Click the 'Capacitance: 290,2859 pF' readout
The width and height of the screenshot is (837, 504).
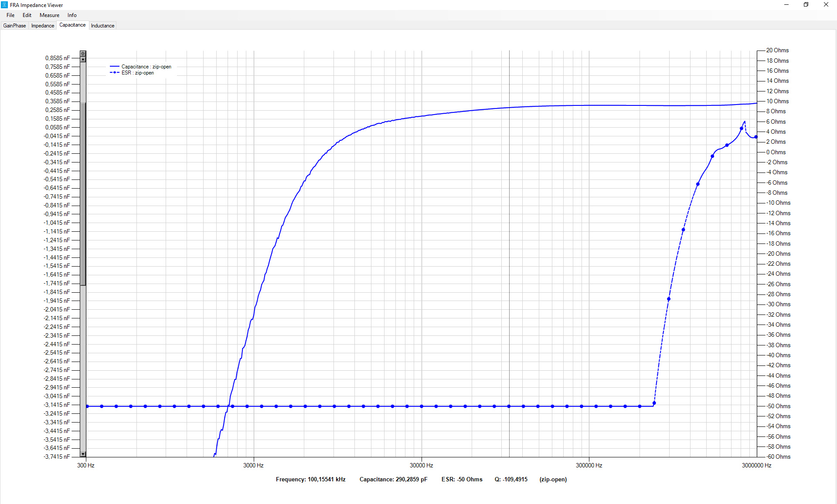[393, 479]
